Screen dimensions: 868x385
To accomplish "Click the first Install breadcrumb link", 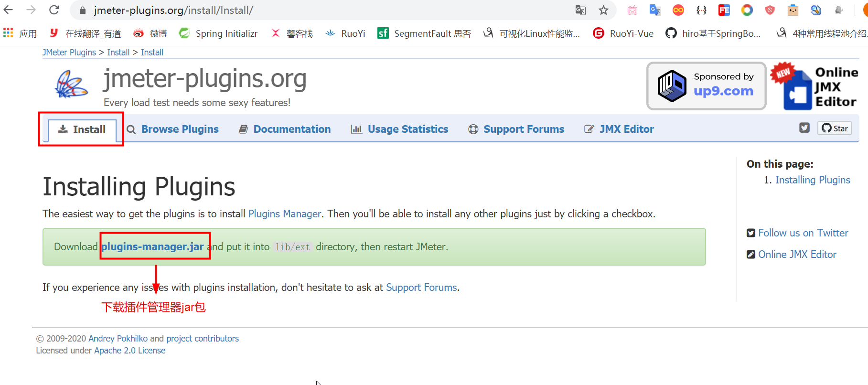I will 118,53.
